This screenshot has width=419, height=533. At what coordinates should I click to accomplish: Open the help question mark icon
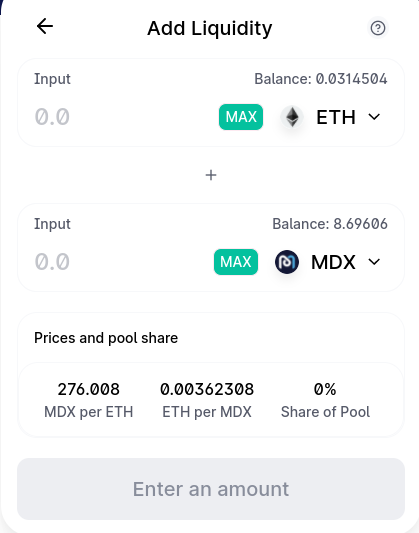coord(378,28)
